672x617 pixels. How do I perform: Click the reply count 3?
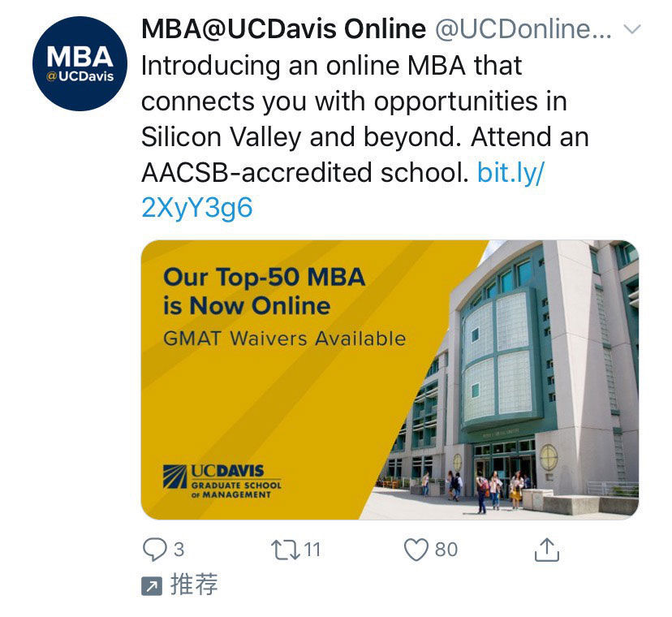pos(179,550)
